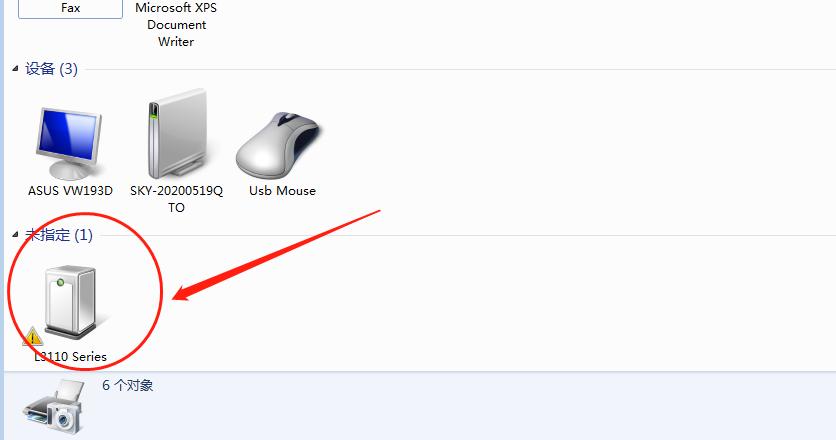836x440 pixels.
Task: Click the yellow warning badge on L3110
Action: tap(33, 336)
